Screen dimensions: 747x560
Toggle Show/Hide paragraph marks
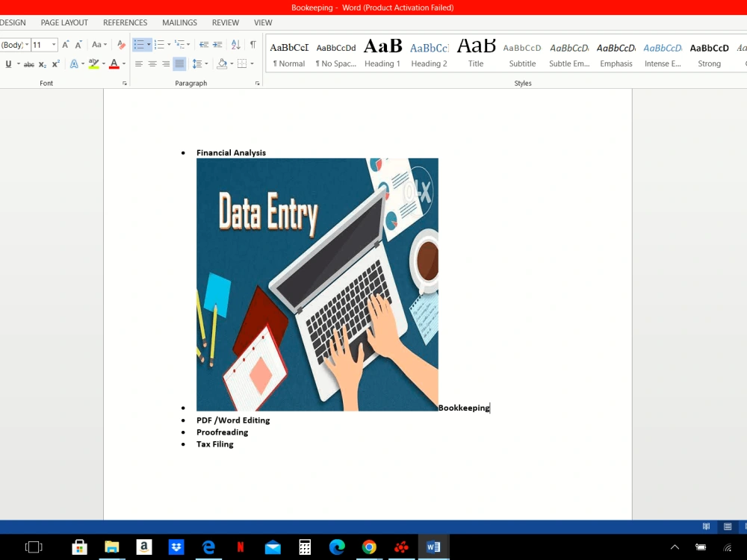253,45
